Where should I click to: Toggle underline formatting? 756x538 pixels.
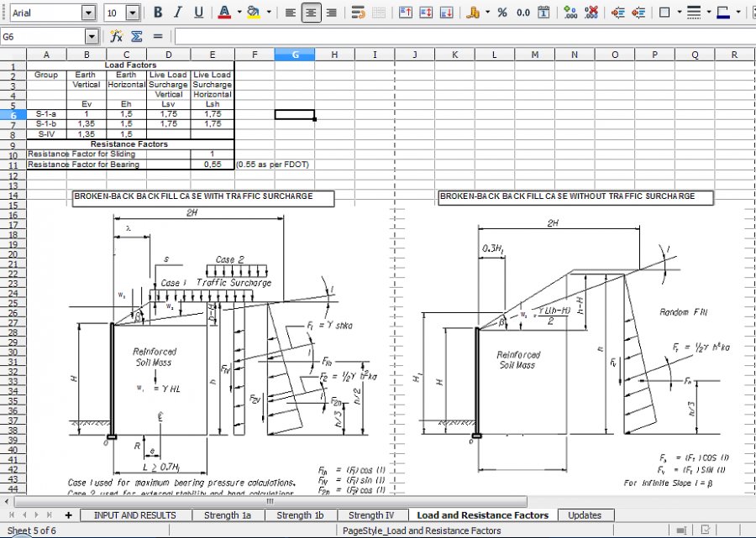point(198,13)
